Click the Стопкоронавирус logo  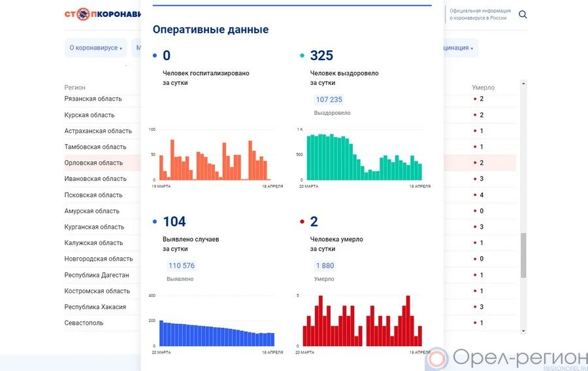[103, 14]
